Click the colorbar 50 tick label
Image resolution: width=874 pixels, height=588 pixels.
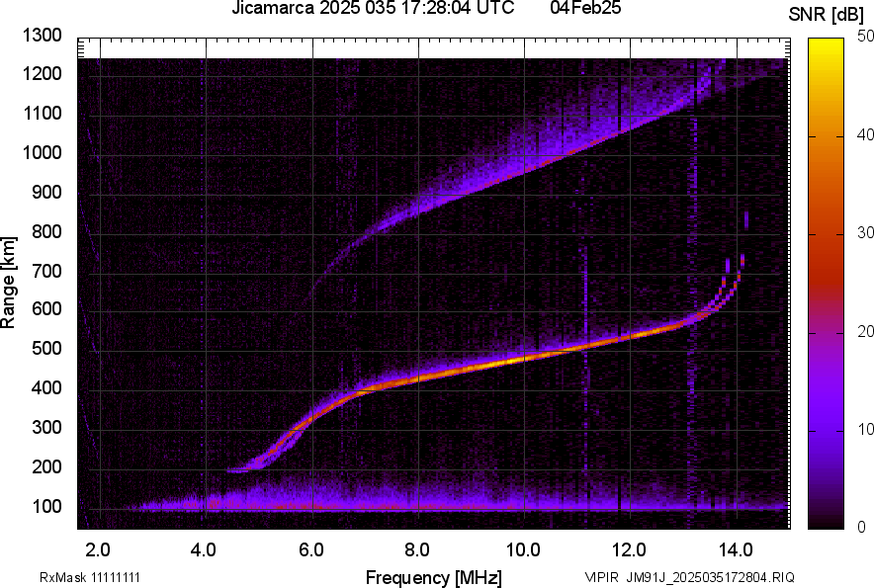pyautogui.click(x=865, y=37)
